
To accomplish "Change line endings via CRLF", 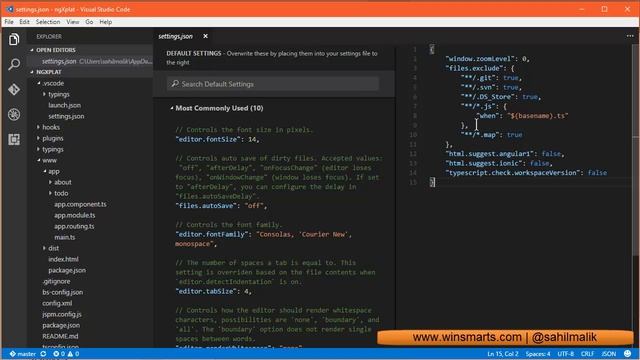I will (x=587, y=354).
